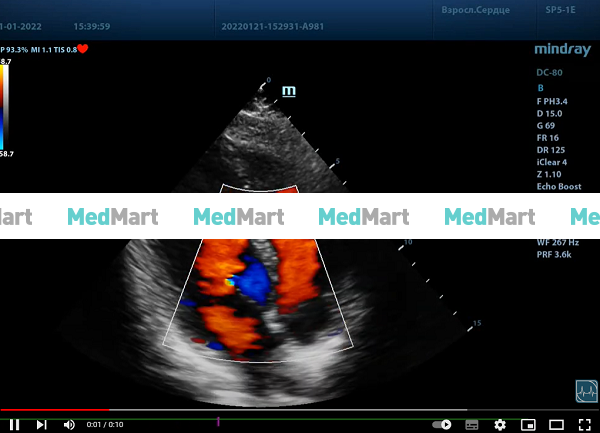This screenshot has width=600, height=433.
Task: Click the exam ID '20220121-152931-A981'
Action: [x=272, y=26]
